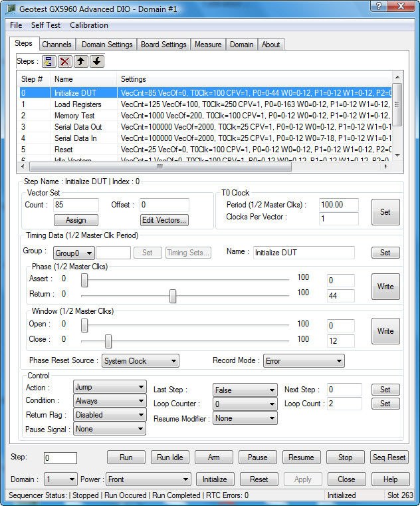This screenshot has width=420, height=506.
Task: Click the Clocks Per Vector input field
Action: click(x=339, y=219)
